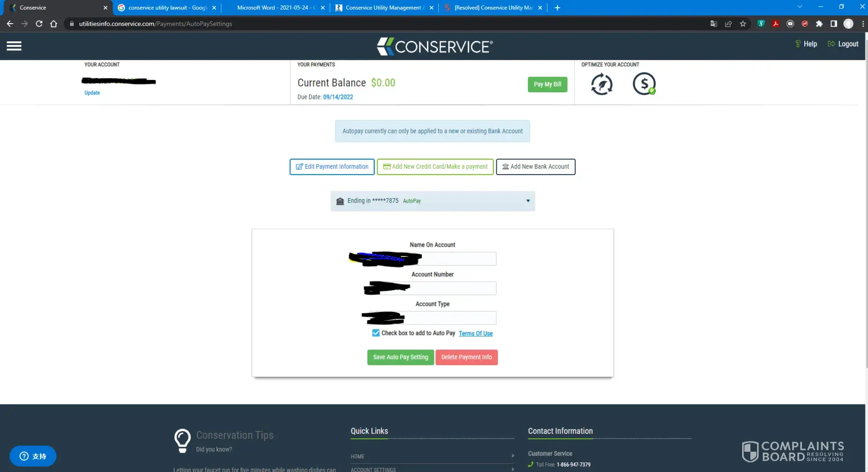Click the Contact Information heading
Viewport: 868px width, 472px height.
click(x=560, y=431)
